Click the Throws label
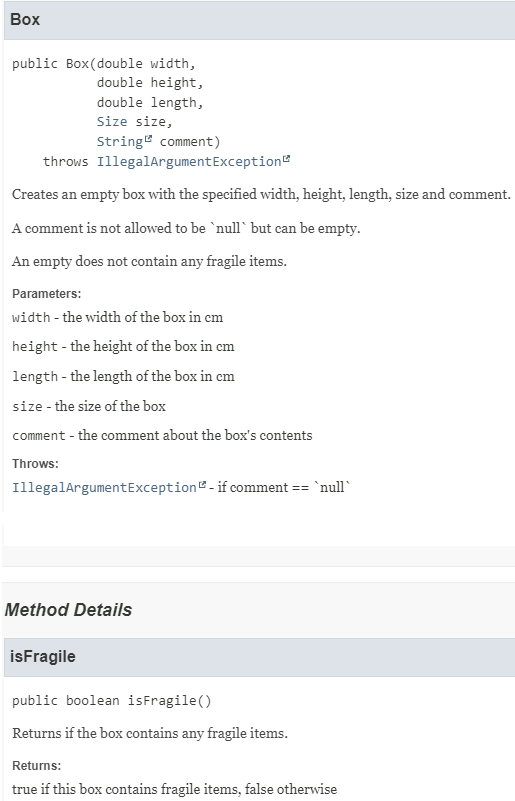The width and height of the screenshot is (515, 801). point(35,464)
